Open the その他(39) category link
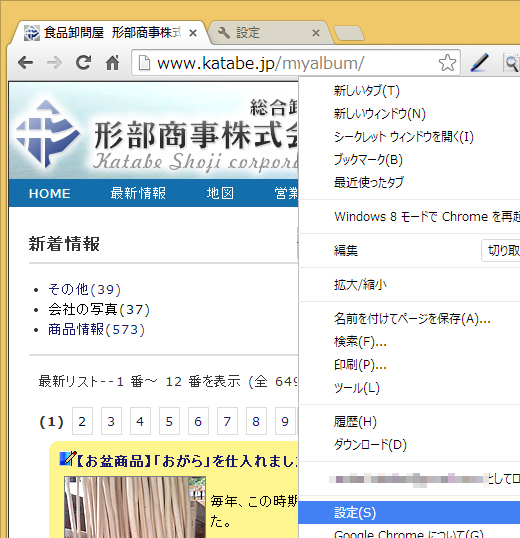The height and width of the screenshot is (538, 520). [84, 289]
